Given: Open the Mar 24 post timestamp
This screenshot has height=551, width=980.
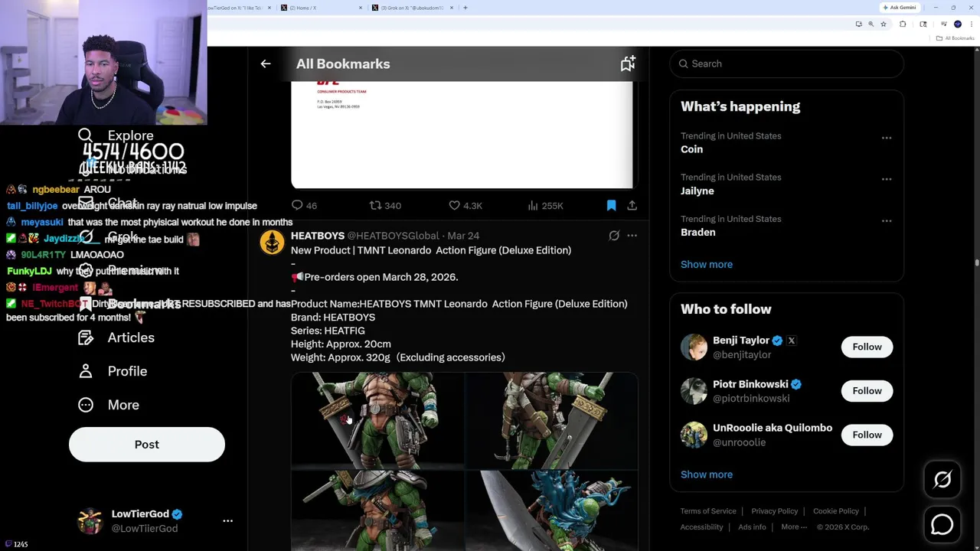Looking at the screenshot, I should tap(463, 236).
